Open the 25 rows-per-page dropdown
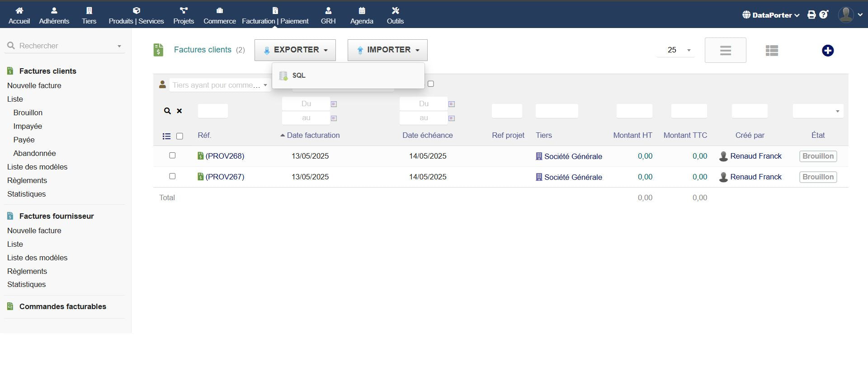The image size is (868, 371). 676,50
